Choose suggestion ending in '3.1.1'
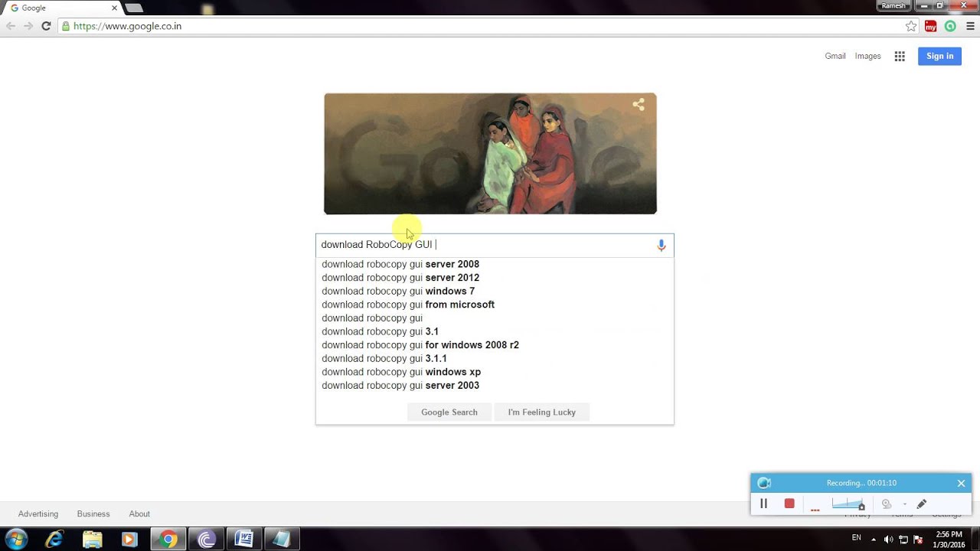 click(495, 358)
